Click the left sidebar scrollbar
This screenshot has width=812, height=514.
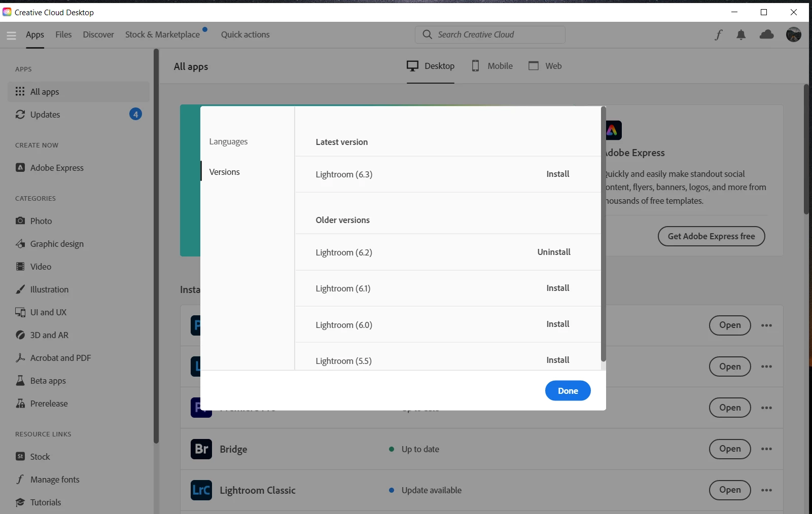pos(156,246)
